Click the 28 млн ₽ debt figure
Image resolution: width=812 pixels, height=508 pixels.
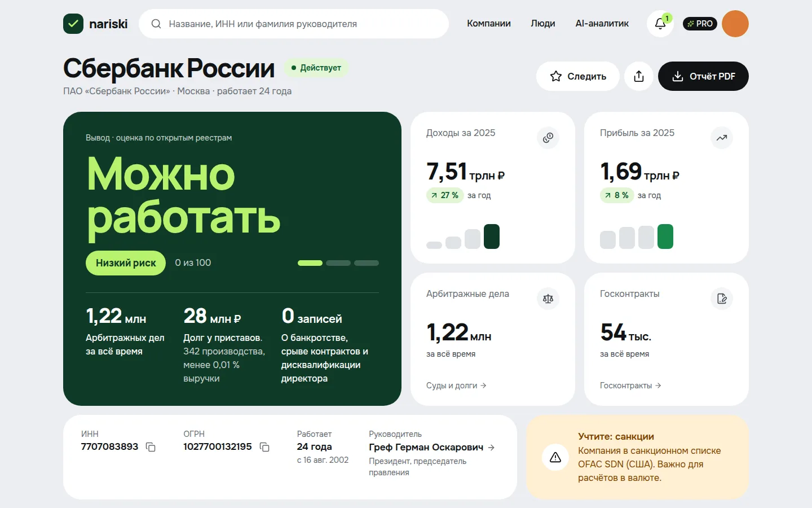(x=212, y=316)
